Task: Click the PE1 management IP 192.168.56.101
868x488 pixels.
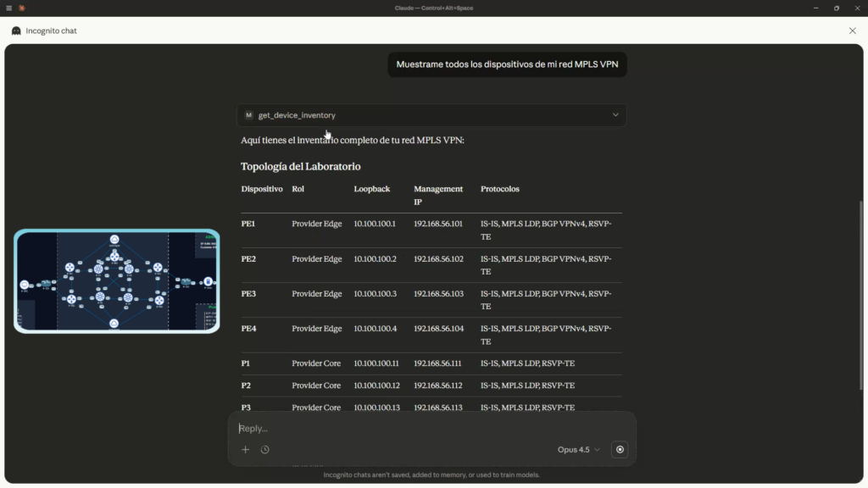Action: (x=438, y=225)
